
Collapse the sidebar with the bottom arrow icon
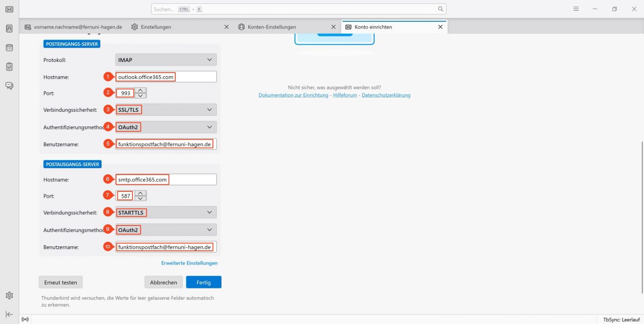tap(9, 314)
